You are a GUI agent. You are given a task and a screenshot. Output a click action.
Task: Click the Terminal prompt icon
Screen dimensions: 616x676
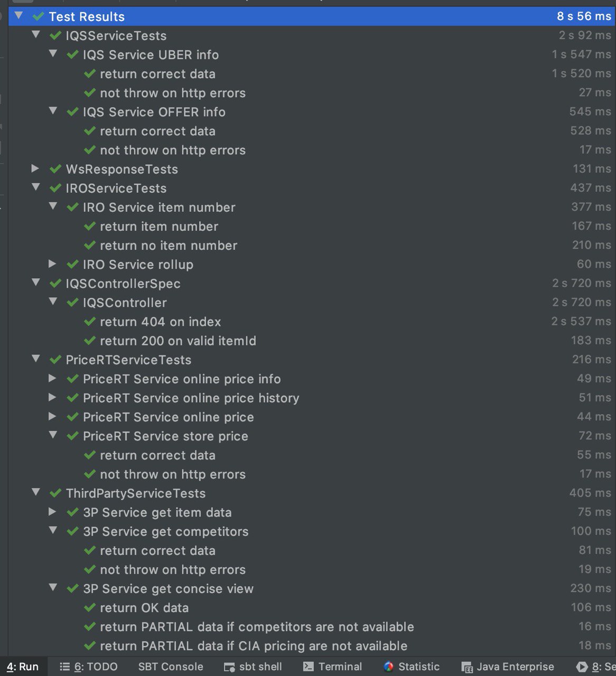coord(309,666)
